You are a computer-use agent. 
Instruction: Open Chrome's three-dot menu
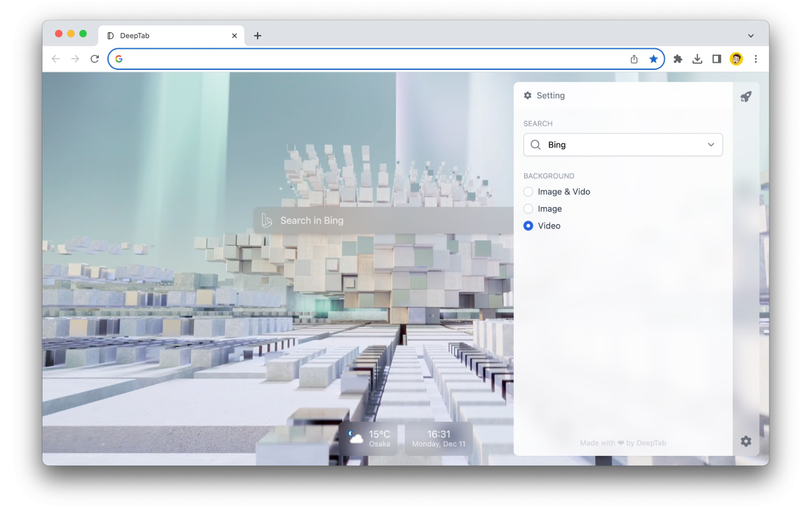(x=756, y=58)
